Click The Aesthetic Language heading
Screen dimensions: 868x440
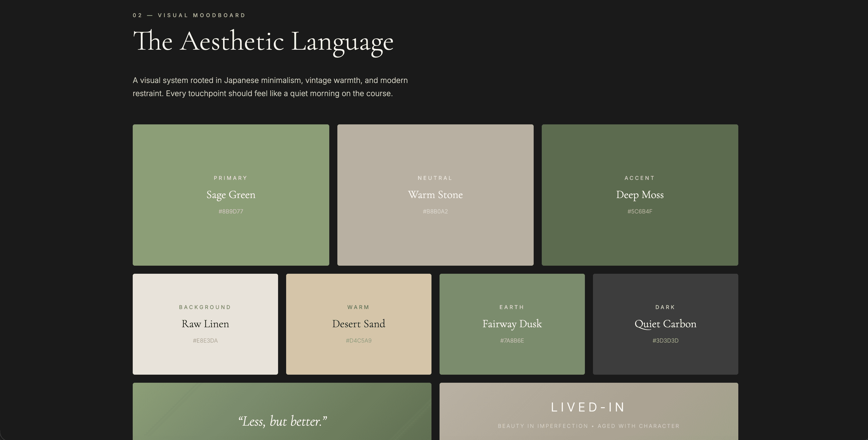(263, 42)
